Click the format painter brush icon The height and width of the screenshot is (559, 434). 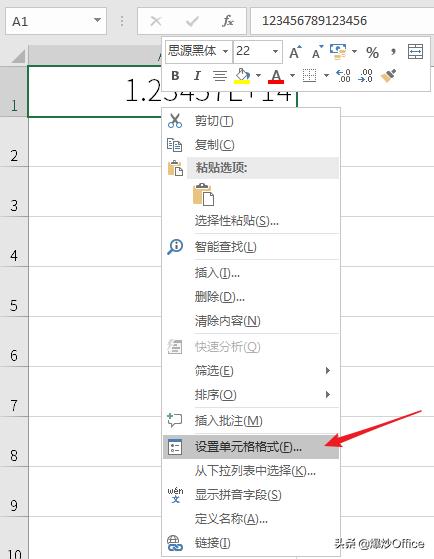[389, 76]
